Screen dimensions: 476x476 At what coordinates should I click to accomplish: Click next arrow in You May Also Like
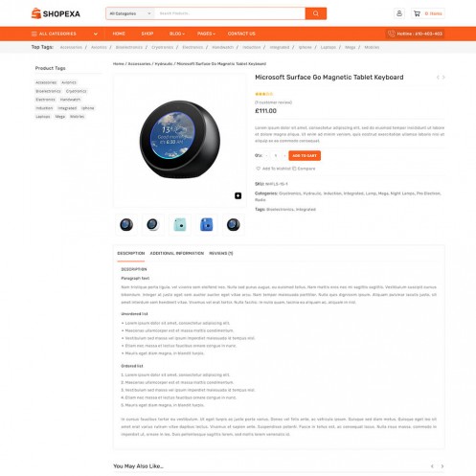pos(442,466)
